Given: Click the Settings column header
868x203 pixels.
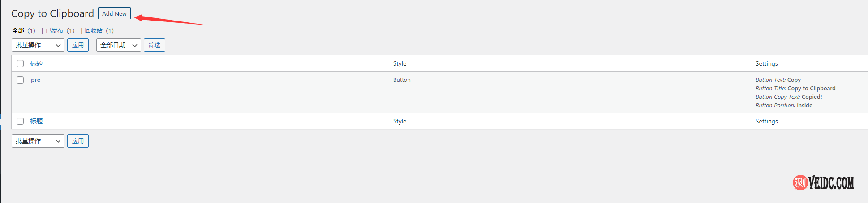Looking at the screenshot, I should coord(766,63).
